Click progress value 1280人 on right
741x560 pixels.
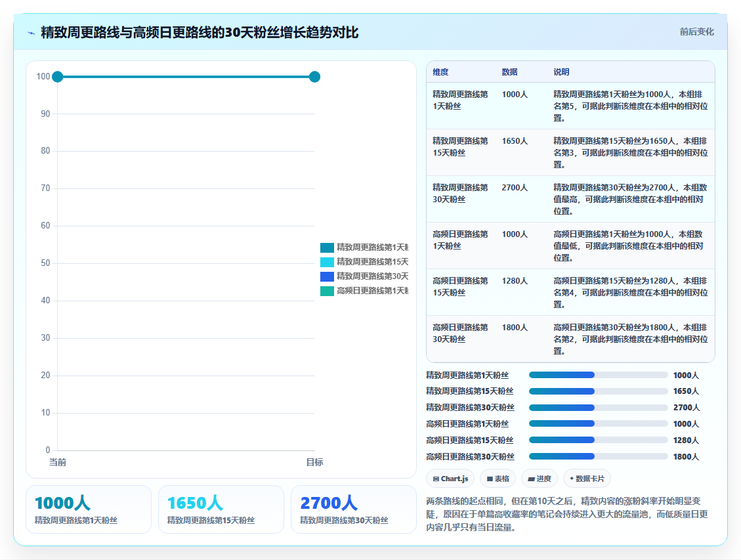pyautogui.click(x=686, y=441)
